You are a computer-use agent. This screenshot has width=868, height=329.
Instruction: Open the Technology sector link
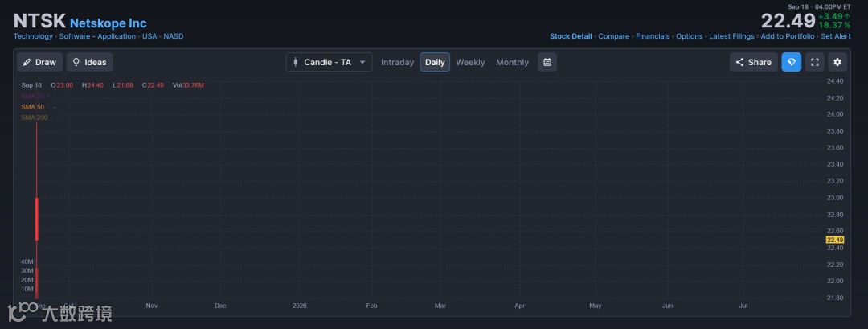tap(33, 36)
